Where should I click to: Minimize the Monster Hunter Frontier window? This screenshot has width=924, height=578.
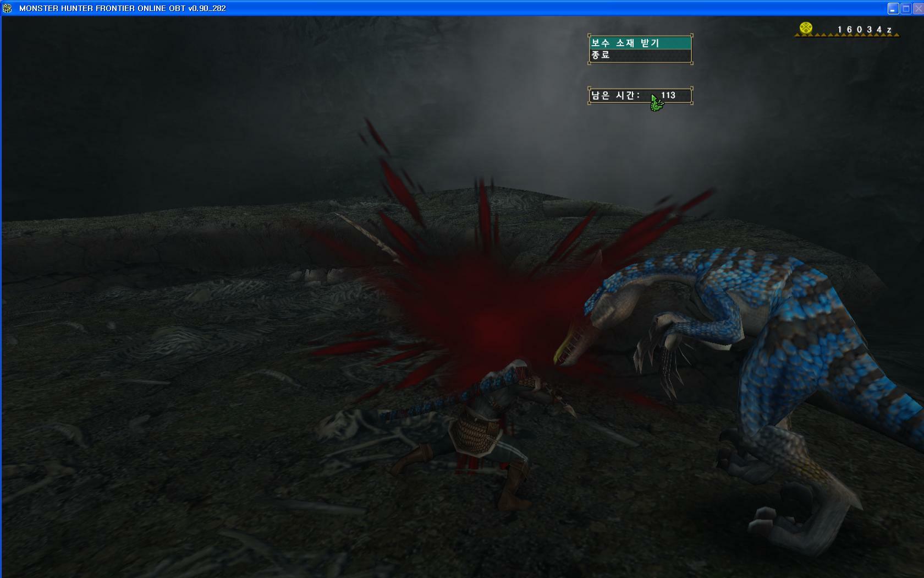tap(893, 8)
